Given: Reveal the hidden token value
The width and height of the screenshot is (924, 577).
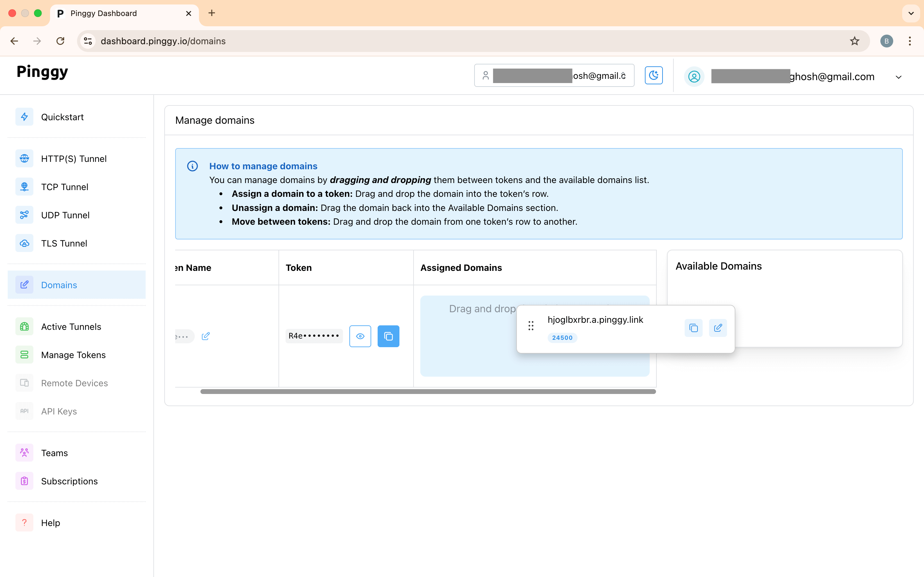Looking at the screenshot, I should click(360, 336).
